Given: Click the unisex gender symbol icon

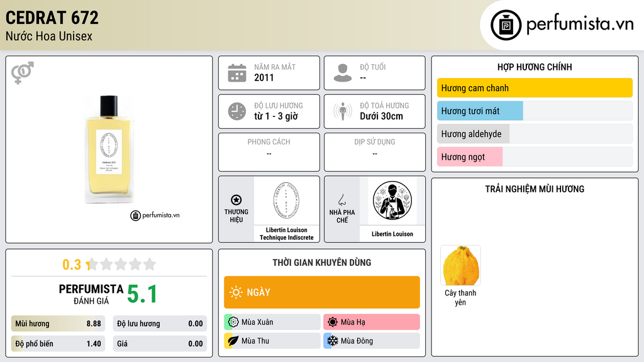Looking at the screenshot, I should tap(23, 73).
